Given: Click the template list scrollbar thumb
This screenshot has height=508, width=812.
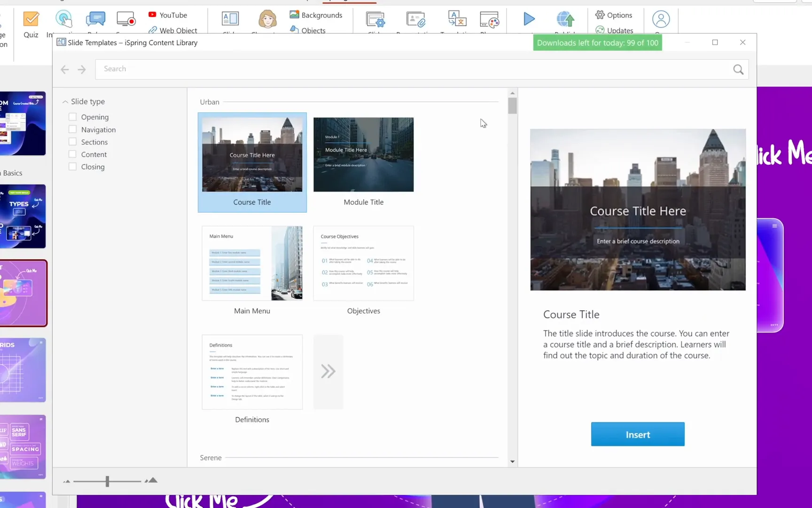Looking at the screenshot, I should click(x=512, y=105).
